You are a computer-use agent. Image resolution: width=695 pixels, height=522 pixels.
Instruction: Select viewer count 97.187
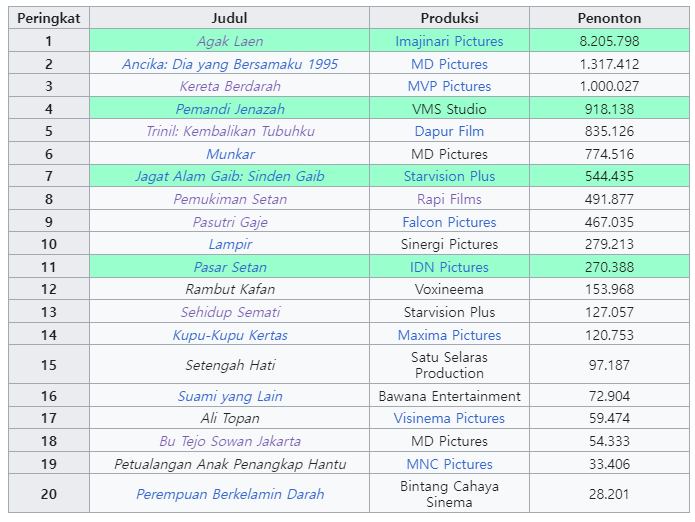pos(609,365)
